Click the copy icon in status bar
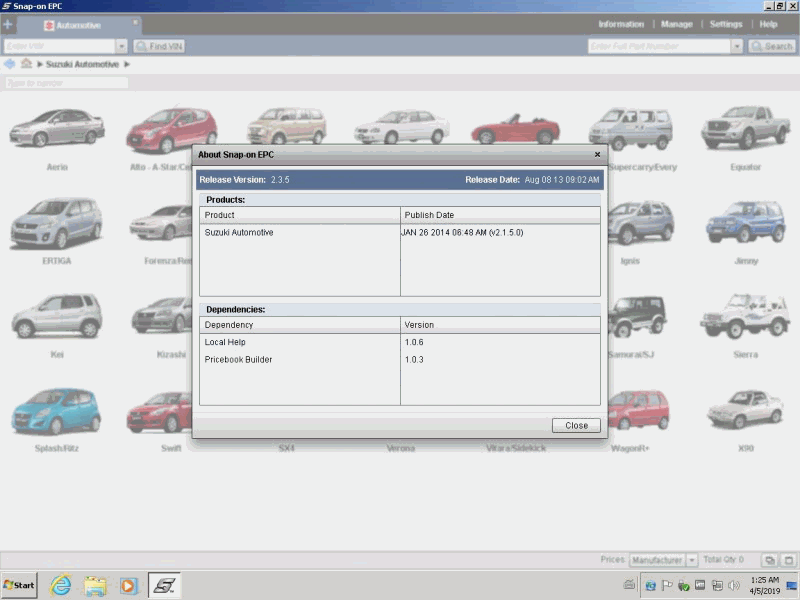 pos(769,560)
